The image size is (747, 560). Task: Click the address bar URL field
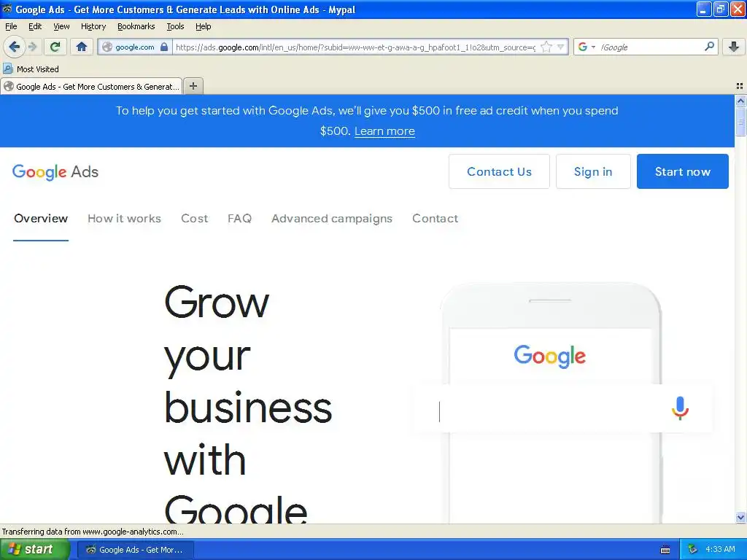tap(355, 47)
